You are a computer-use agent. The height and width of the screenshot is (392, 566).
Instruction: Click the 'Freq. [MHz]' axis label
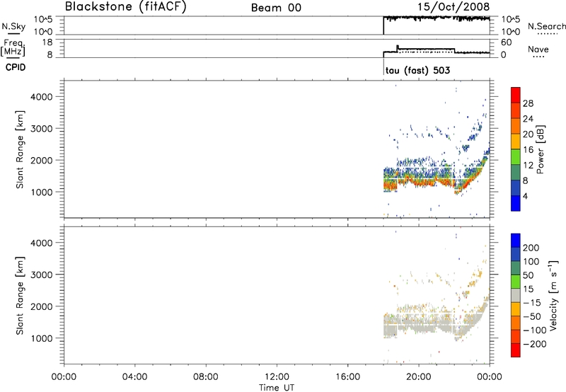click(13, 47)
